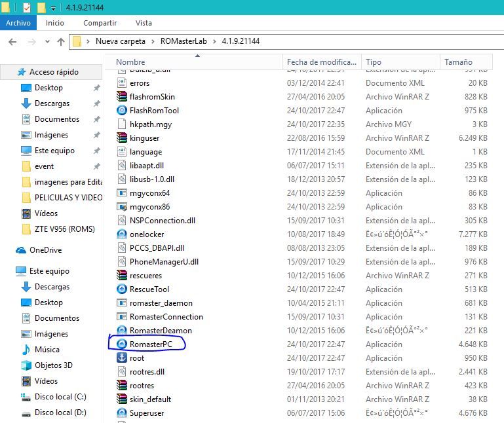Select PCCS_DBAPI.dll file icon
The image size is (504, 423).
[x=121, y=248]
